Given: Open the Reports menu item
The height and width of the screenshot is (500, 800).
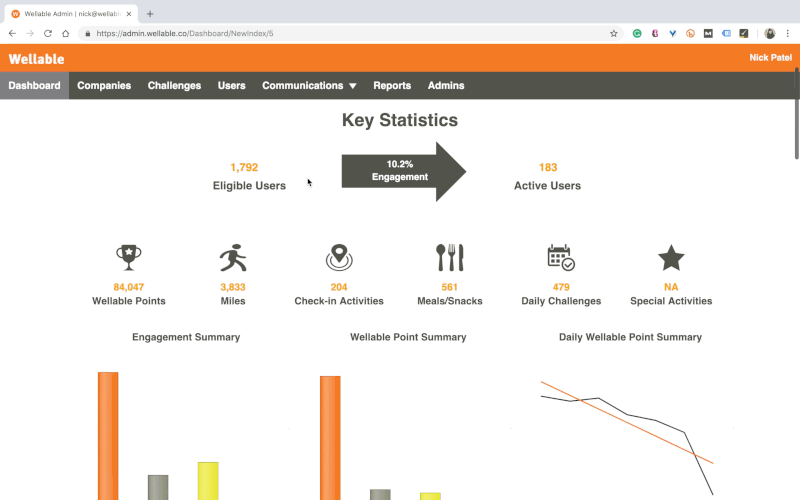Looking at the screenshot, I should [x=392, y=86].
